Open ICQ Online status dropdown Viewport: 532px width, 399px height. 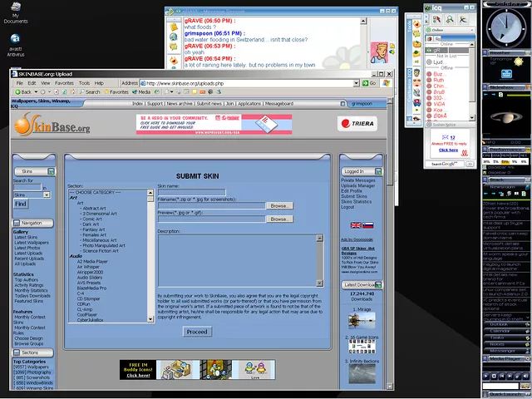[450, 30]
